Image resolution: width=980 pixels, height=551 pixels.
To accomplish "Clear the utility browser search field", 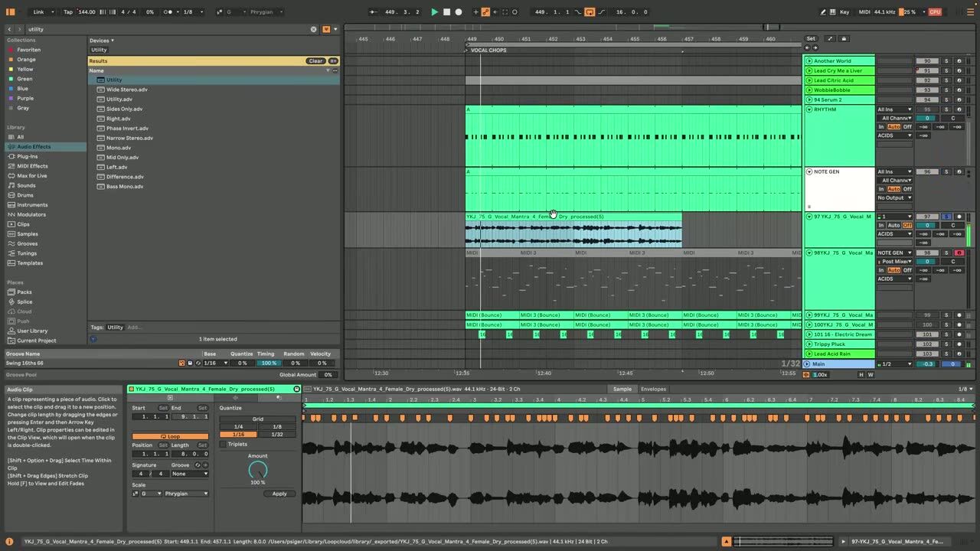I will [313, 29].
